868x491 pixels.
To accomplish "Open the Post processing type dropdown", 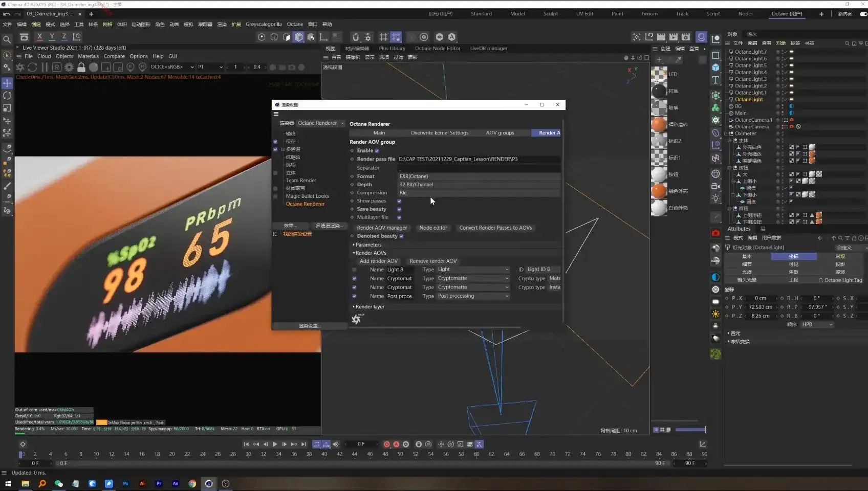I will click(x=472, y=296).
